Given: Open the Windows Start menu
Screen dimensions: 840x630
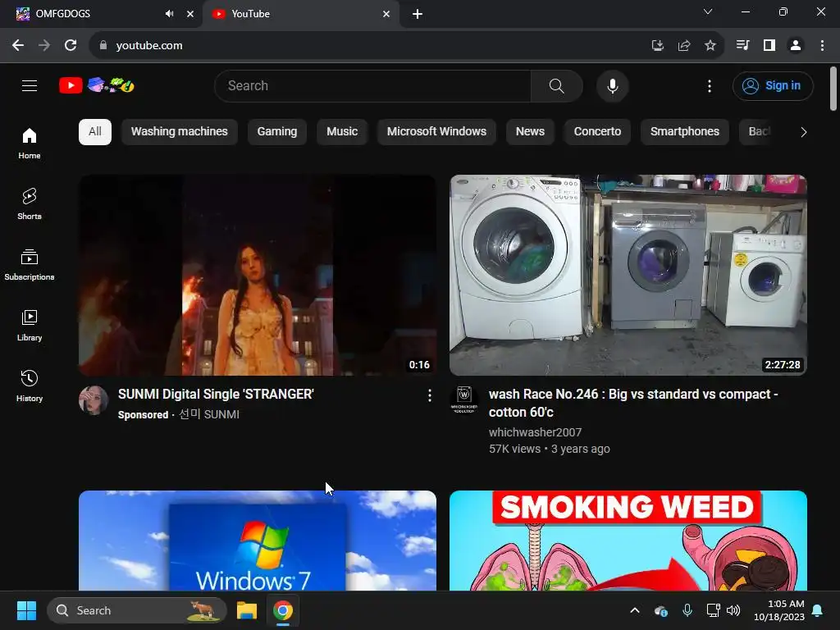Looking at the screenshot, I should 26,610.
